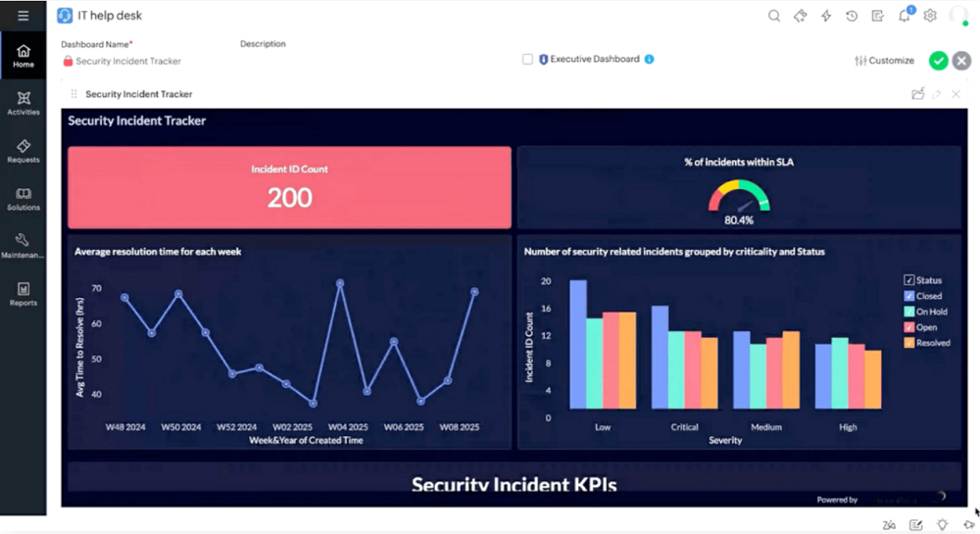Go to Home in sidebar
The image size is (980, 534).
[x=24, y=56]
